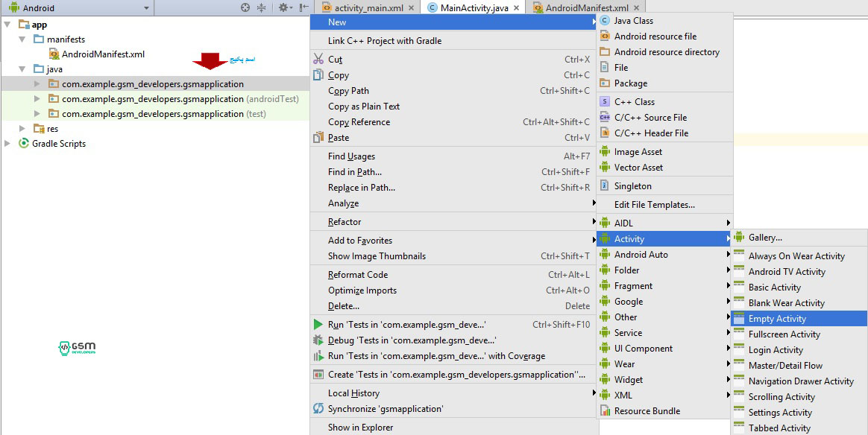Choose Navigation Drawer Activity
868x435 pixels.
pyautogui.click(x=799, y=381)
